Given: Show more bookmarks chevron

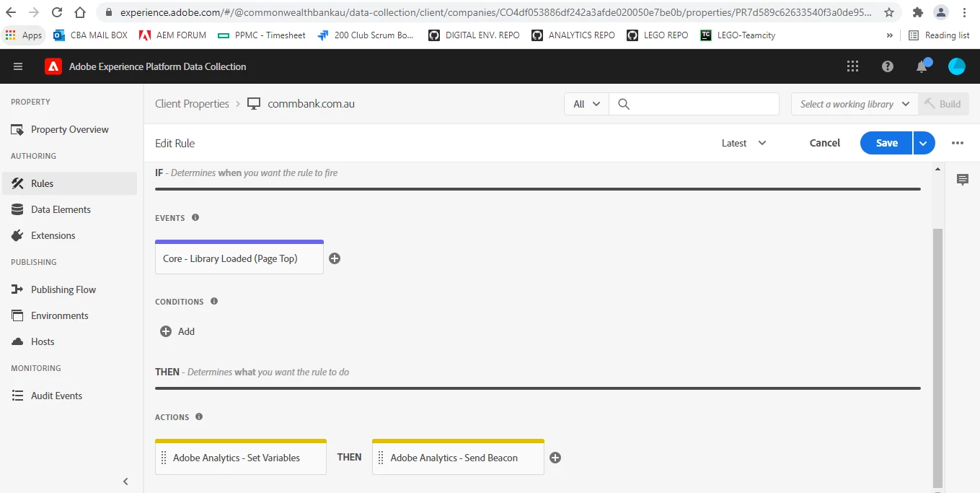Looking at the screenshot, I should 890,35.
